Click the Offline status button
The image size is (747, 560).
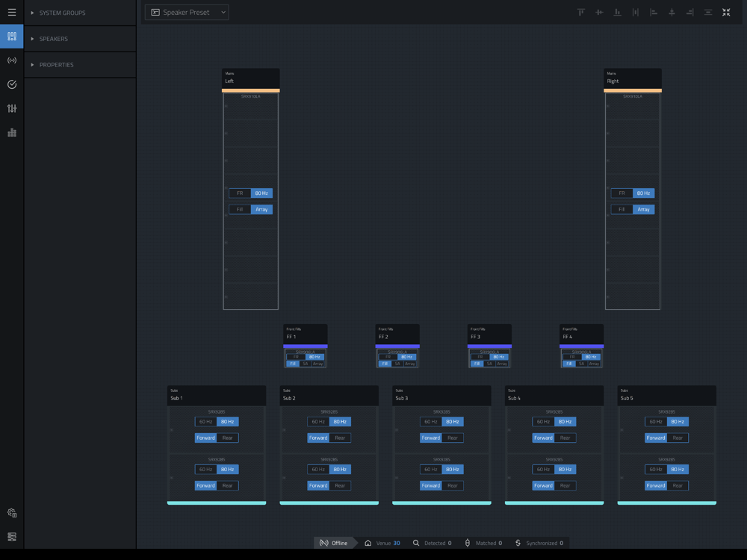[335, 543]
